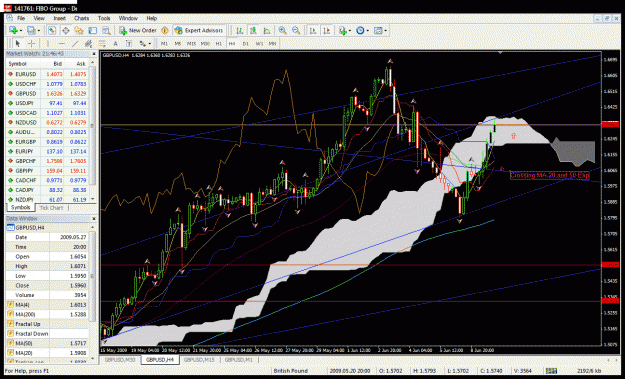
Task: Toggle the Market Watch panel icon
Action: pyautogui.click(x=52, y=30)
